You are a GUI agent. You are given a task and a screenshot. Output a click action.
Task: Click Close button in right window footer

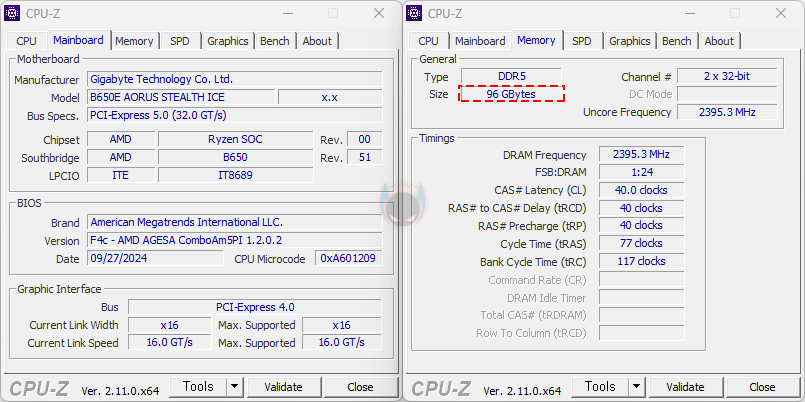coord(762,387)
